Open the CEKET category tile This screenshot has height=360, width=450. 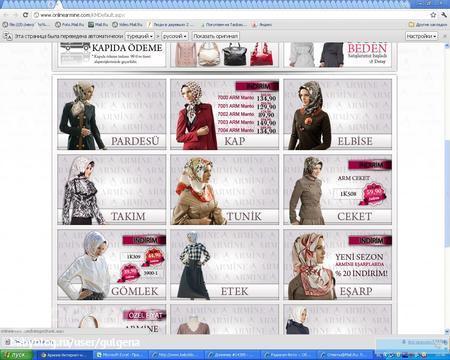[337, 189]
